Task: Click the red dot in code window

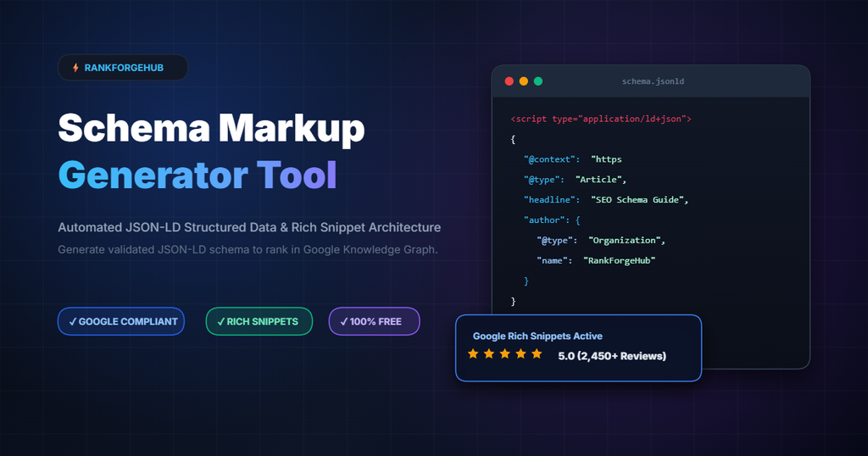Action: (509, 81)
